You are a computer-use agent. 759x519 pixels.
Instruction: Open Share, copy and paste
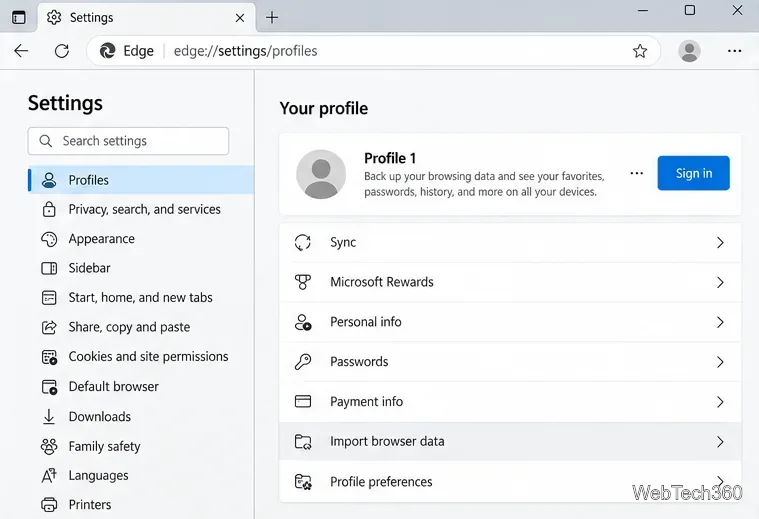coord(141,327)
